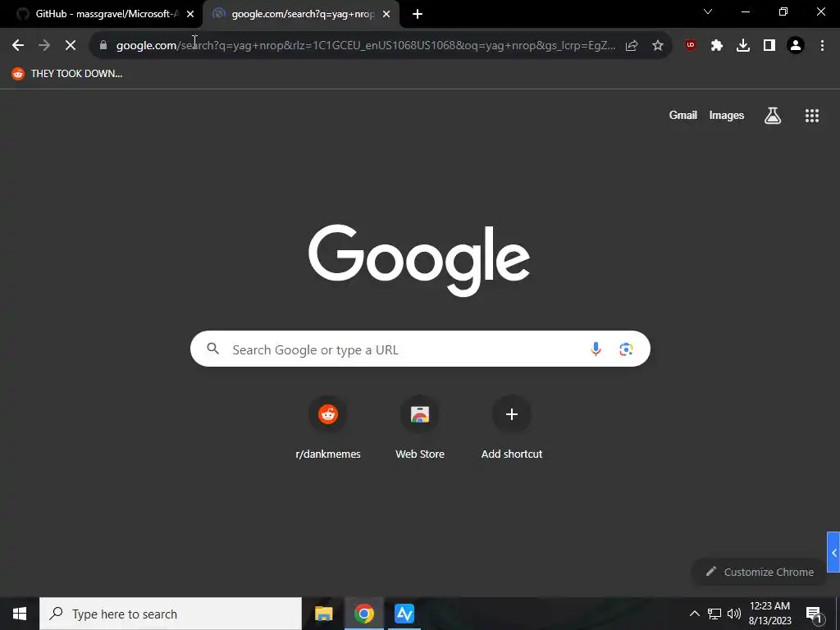840x630 pixels.
Task: Expand the blue side arrow handle
Action: click(833, 552)
